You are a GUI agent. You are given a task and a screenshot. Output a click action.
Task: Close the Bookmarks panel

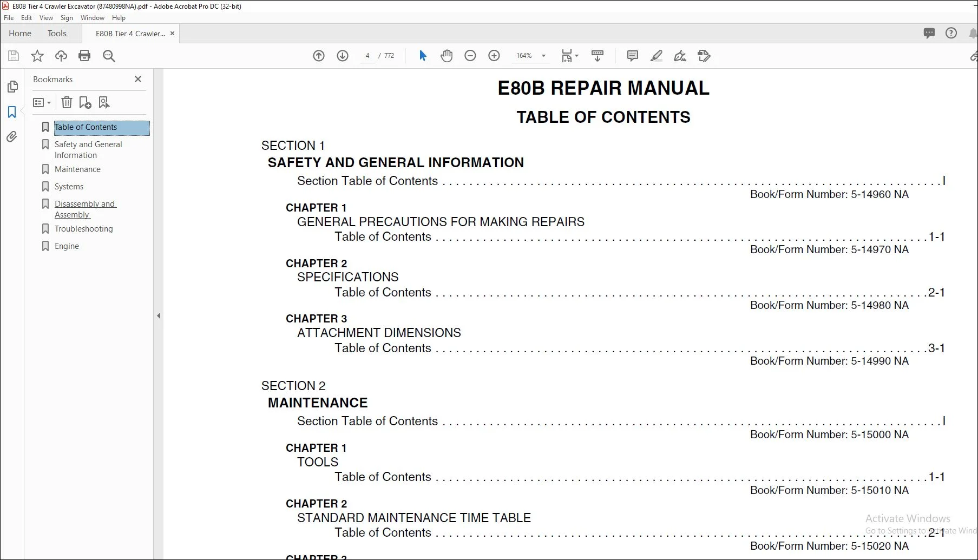tap(138, 79)
